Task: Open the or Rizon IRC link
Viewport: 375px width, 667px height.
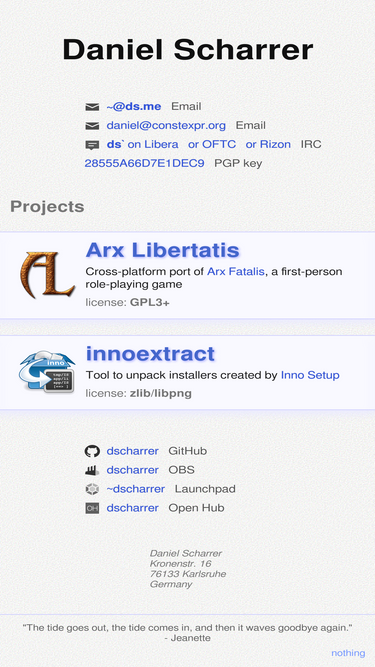Action: click(268, 144)
